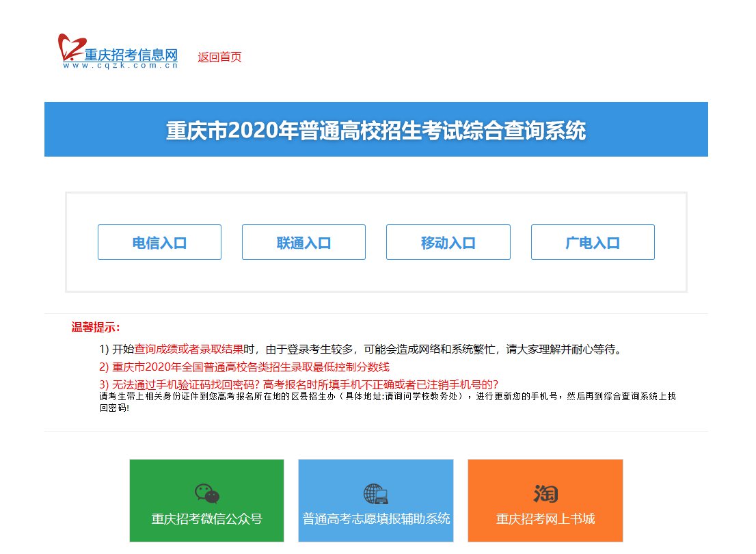Open 重庆招考微信公众号 tile label
The image size is (756, 554).
(x=206, y=518)
